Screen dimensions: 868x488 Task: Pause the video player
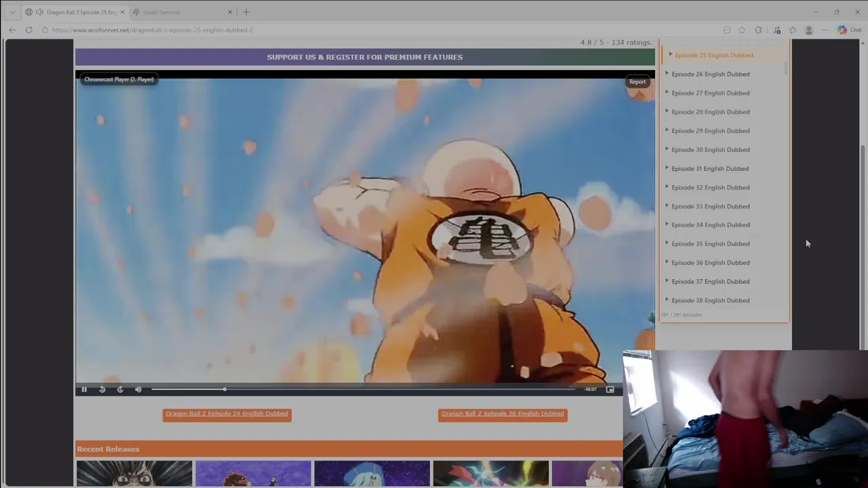point(84,389)
